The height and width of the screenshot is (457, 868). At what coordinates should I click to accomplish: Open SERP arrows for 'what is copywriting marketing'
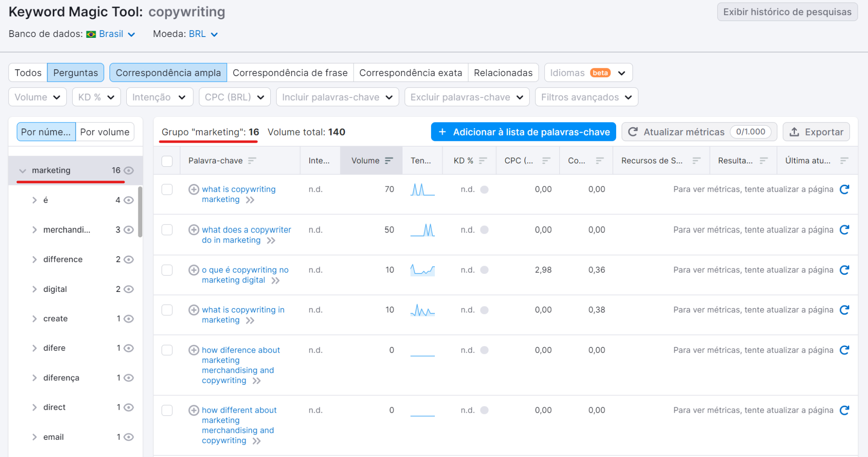250,200
